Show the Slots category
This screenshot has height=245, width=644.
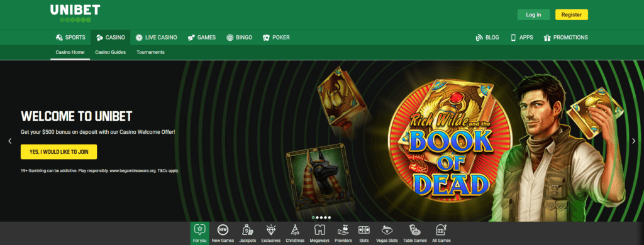(x=364, y=233)
